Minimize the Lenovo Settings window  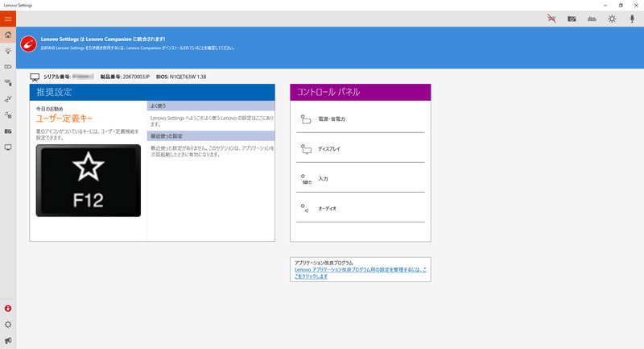tap(605, 6)
